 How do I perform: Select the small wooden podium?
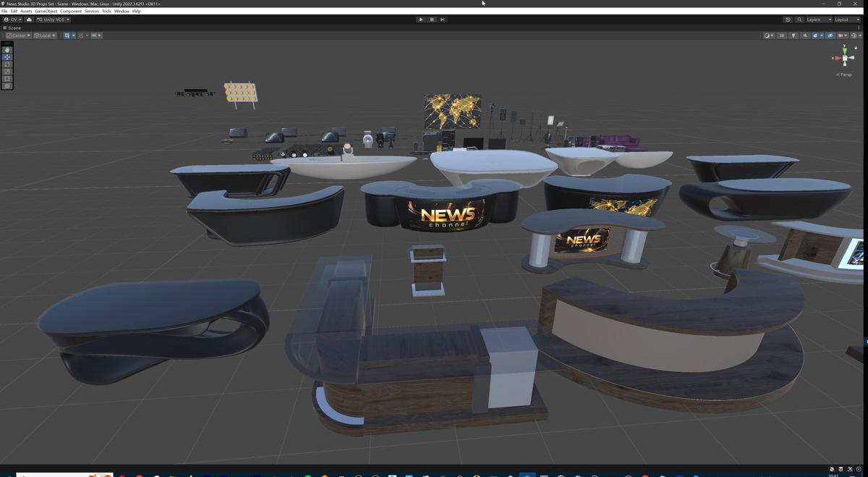427,271
